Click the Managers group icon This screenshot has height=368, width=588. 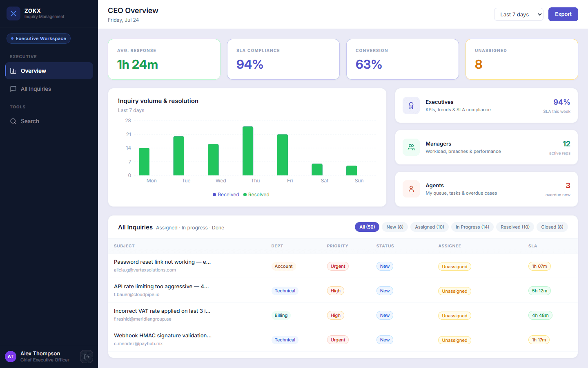411,147
